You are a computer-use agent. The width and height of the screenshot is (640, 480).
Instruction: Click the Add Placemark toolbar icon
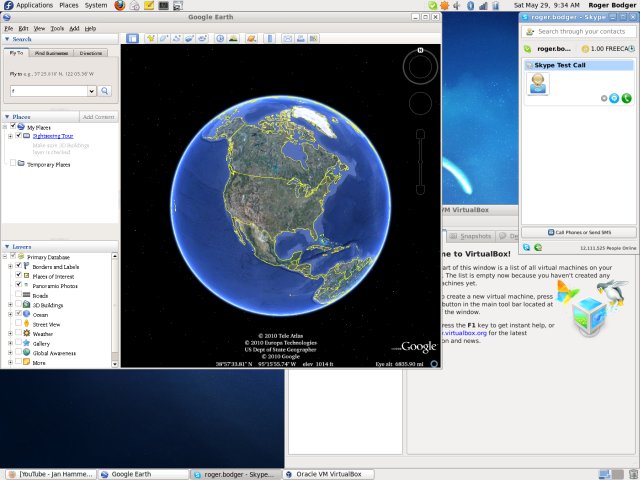pos(150,38)
